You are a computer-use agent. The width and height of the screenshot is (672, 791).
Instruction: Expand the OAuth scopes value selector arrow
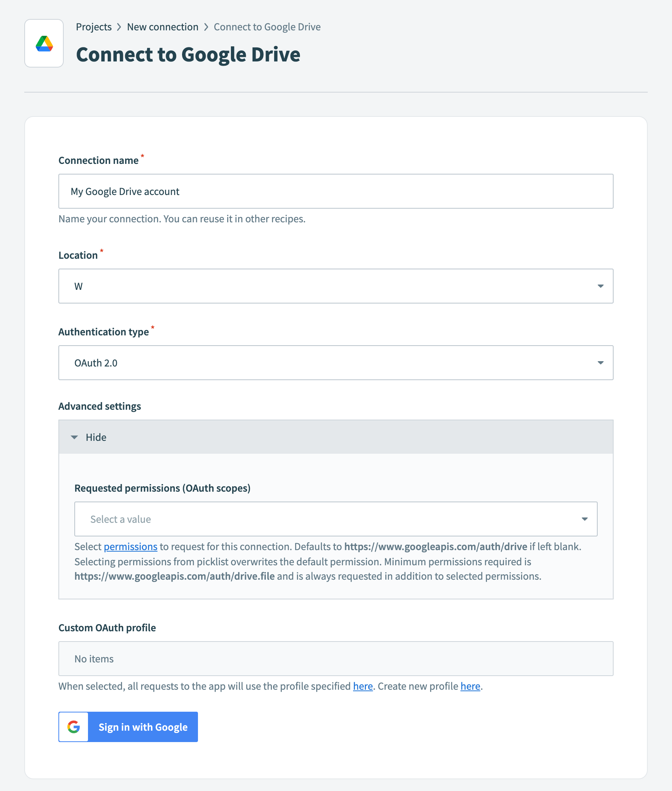pyautogui.click(x=584, y=519)
